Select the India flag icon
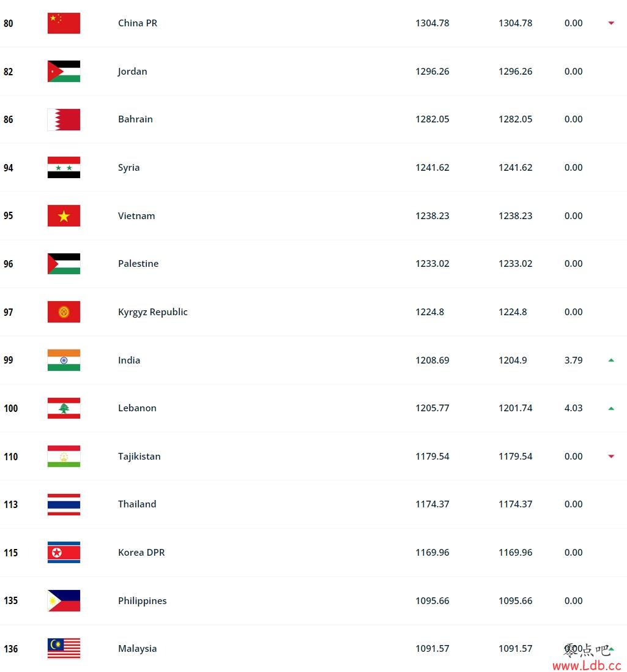Viewport: 627px width, 672px height. (x=64, y=360)
